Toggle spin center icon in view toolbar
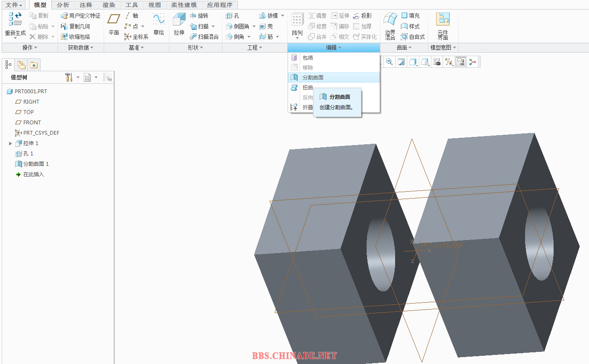589x364 pixels. pos(473,62)
